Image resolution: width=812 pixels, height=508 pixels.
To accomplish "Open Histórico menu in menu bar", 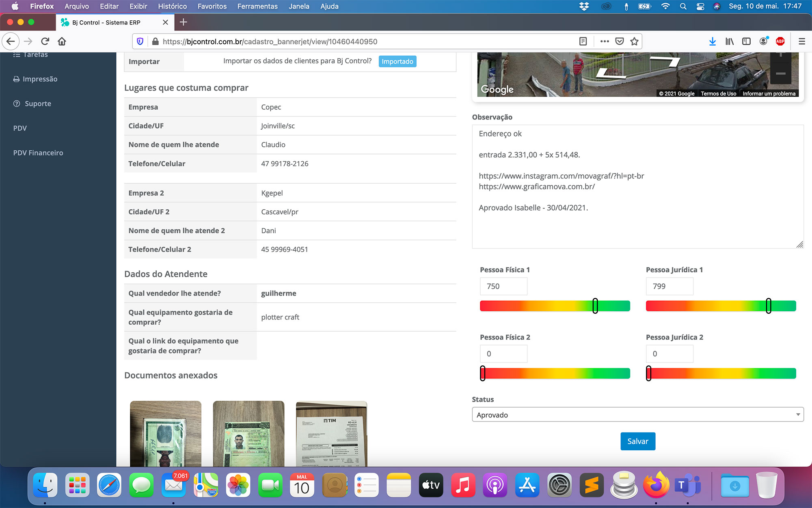I will [x=172, y=6].
